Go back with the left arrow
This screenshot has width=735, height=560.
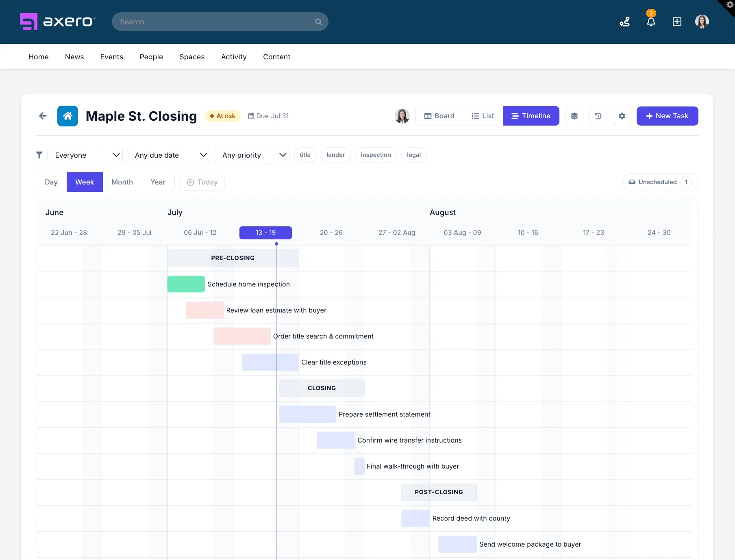43,116
